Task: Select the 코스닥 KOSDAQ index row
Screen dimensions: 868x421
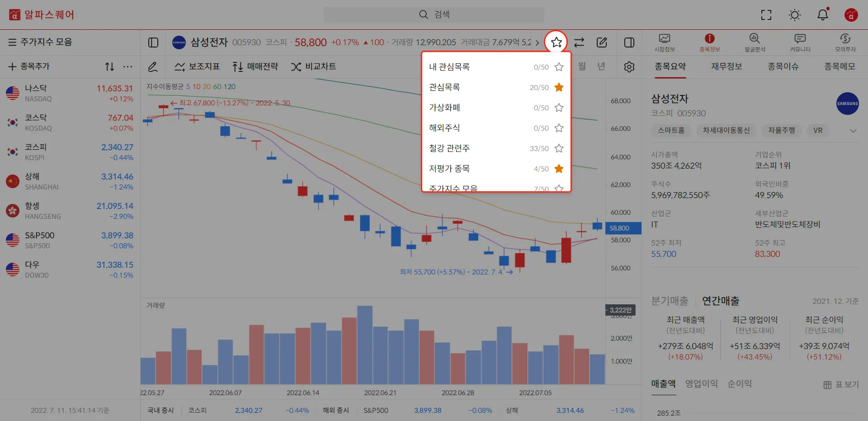Action: (x=70, y=123)
